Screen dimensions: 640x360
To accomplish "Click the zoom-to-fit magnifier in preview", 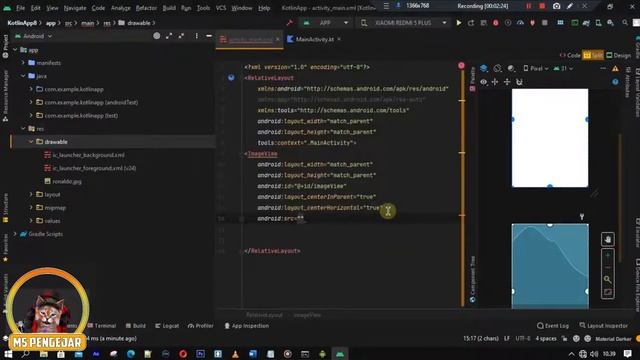I will point(608,280).
